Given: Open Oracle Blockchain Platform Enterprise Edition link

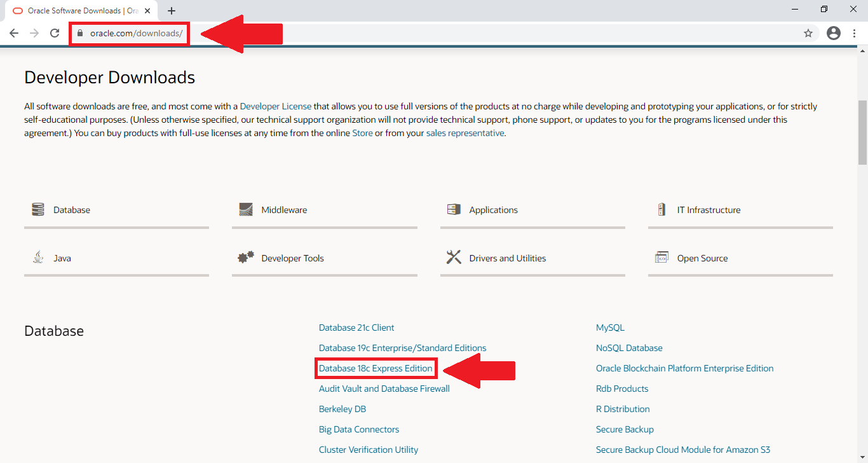Looking at the screenshot, I should 684,368.
